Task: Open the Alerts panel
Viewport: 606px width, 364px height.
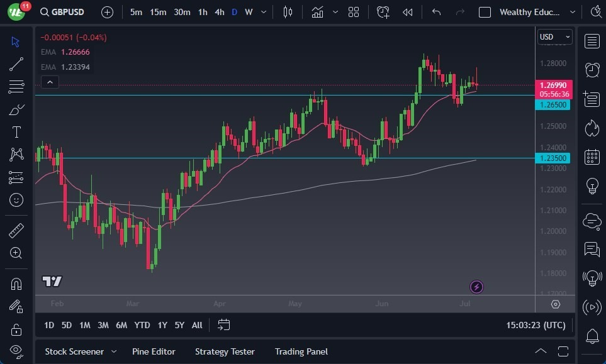Action: coord(592,70)
